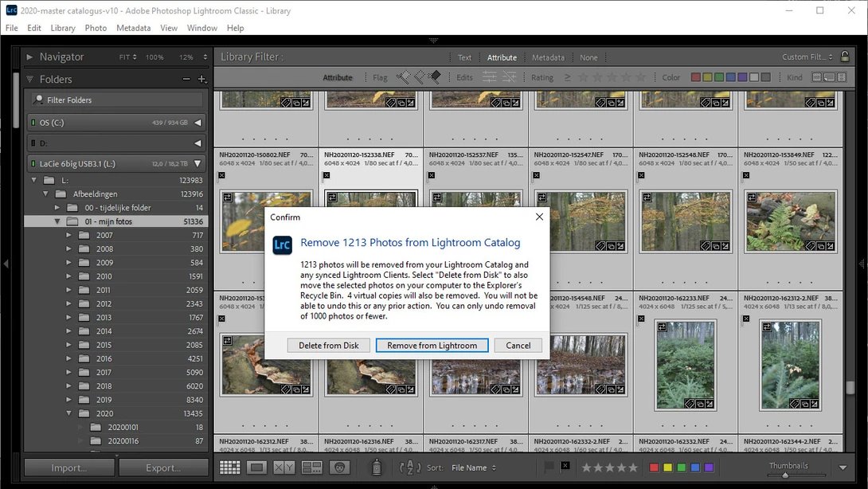
Task: Select the None filter tab
Action: tap(588, 57)
